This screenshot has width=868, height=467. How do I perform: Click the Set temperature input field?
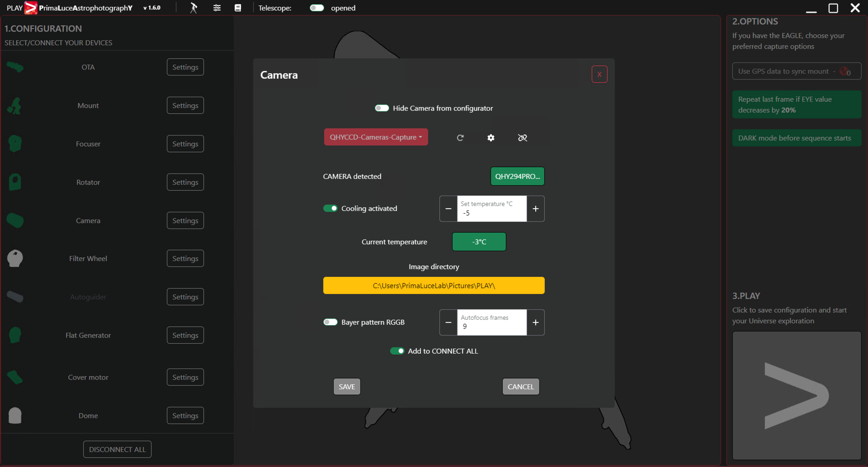(492, 209)
